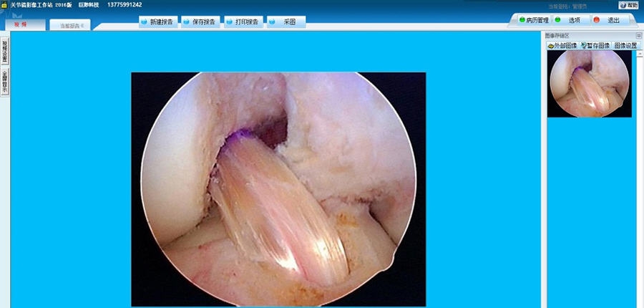Click the yellow arrow icon of 外部图像

coord(551,46)
